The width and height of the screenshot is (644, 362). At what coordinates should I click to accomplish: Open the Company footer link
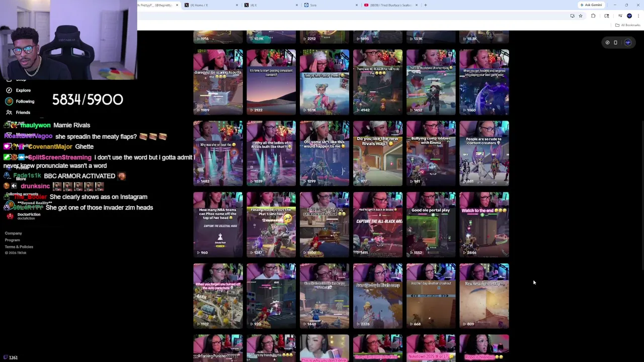point(14,233)
